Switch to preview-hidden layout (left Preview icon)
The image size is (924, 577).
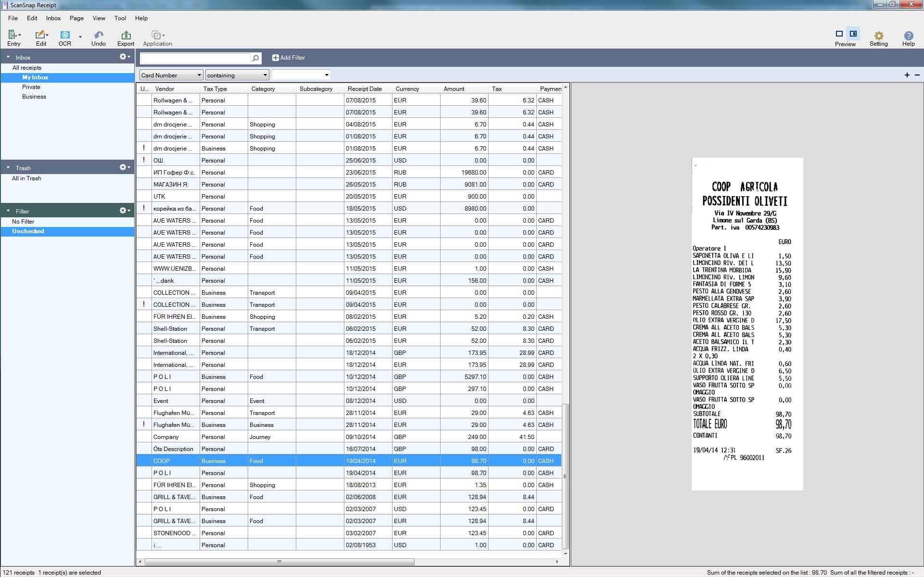point(839,34)
